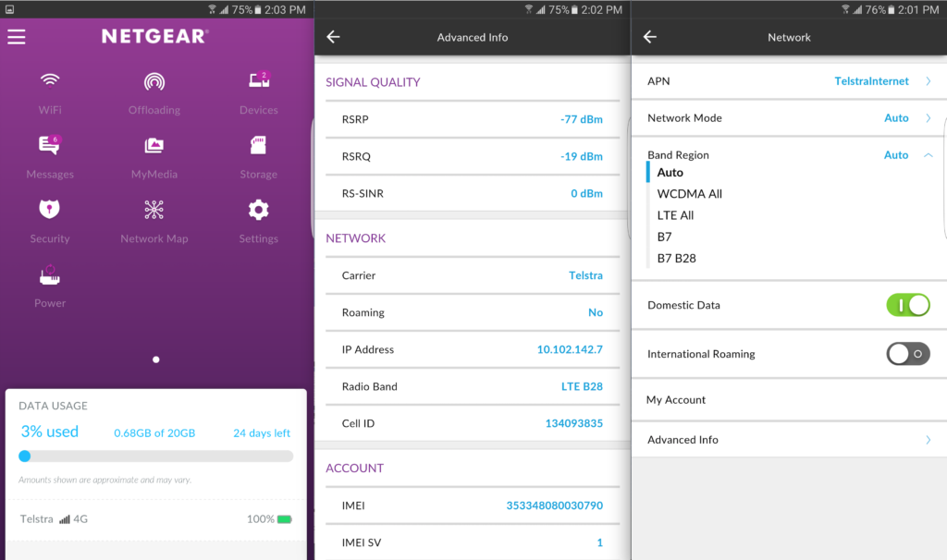The width and height of the screenshot is (947, 560).
Task: Open the Network Map icon
Action: pos(154,210)
